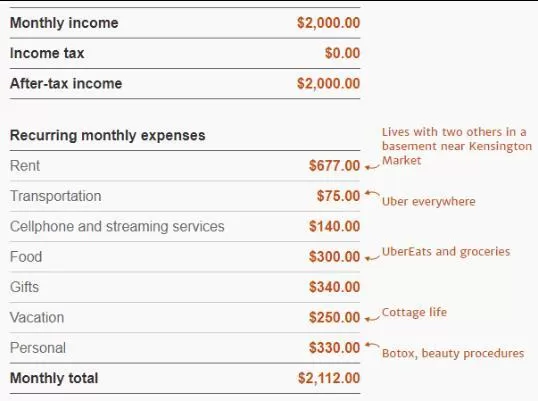The width and height of the screenshot is (538, 401).
Task: Click the arrow icon beside the Rent amount
Action: [372, 167]
